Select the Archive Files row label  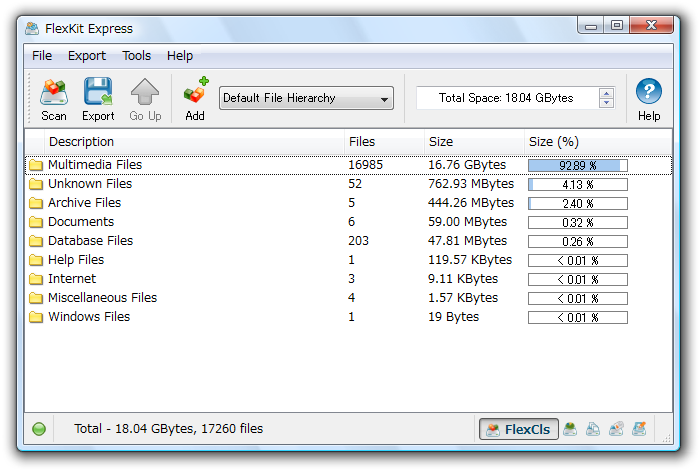tap(84, 203)
